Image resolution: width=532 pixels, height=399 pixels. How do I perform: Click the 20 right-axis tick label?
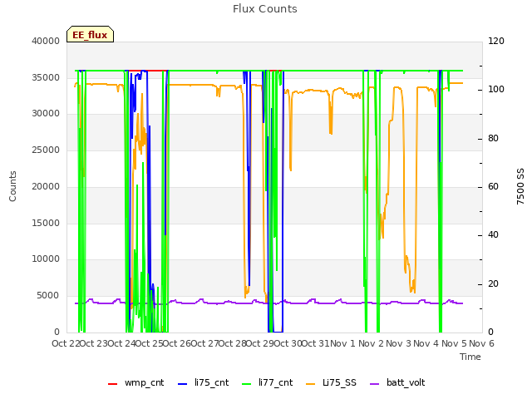pyautogui.click(x=493, y=284)
